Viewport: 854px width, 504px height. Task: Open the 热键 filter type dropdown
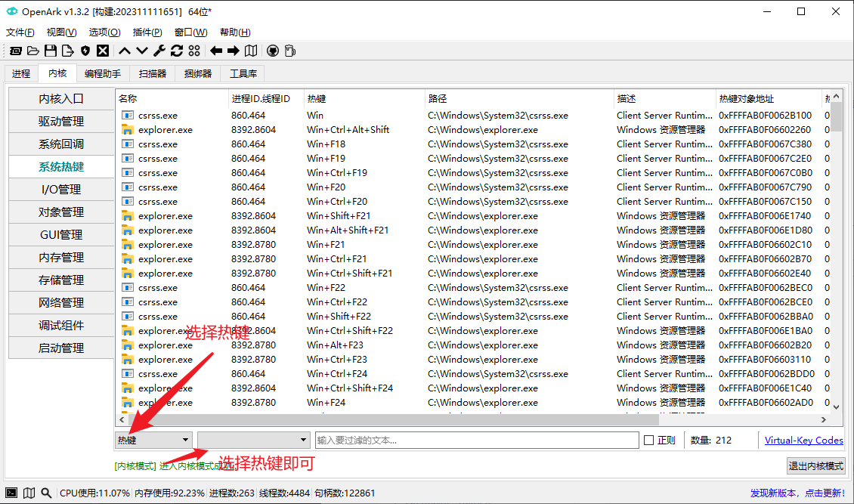(x=153, y=440)
